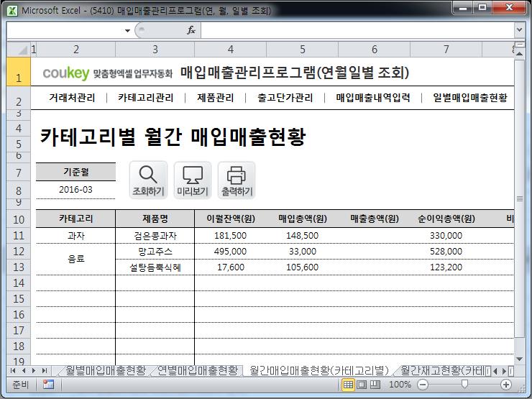The image size is (532, 399).
Task: Go to first sheet tab arrow
Action: (13, 370)
